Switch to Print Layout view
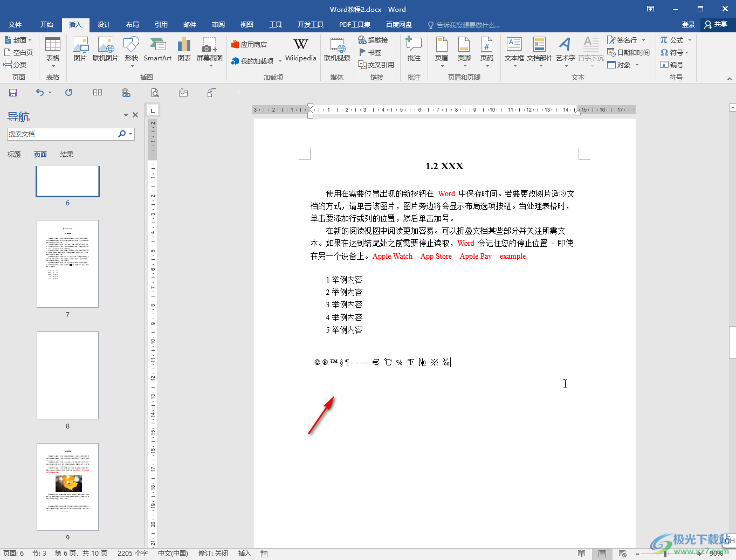736x560 pixels. (602, 554)
